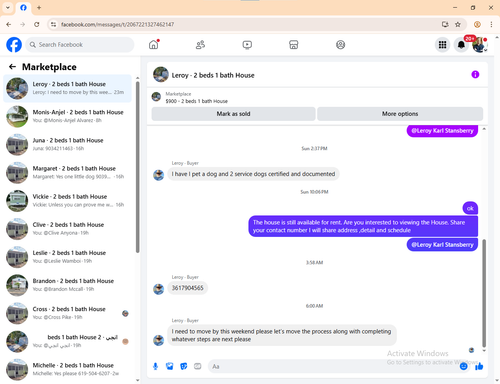Viewport: 500px width, 384px height.
Task: Open the purple conversation info icon
Action: [475, 74]
